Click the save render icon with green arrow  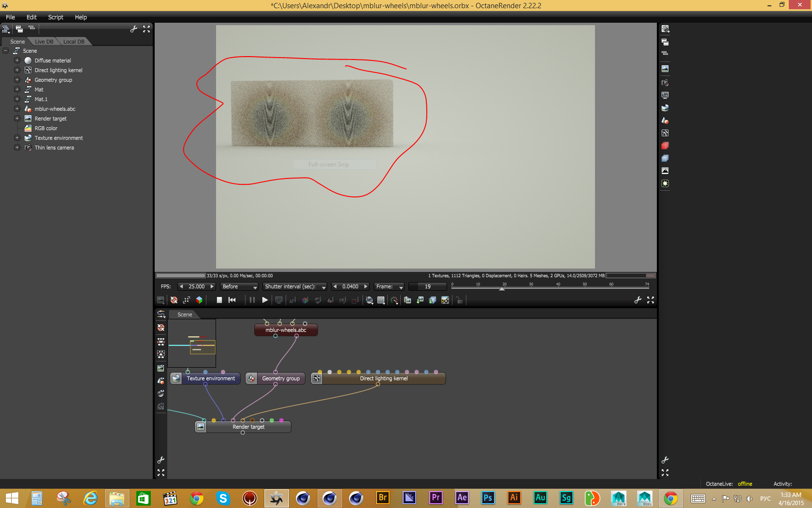coord(420,300)
